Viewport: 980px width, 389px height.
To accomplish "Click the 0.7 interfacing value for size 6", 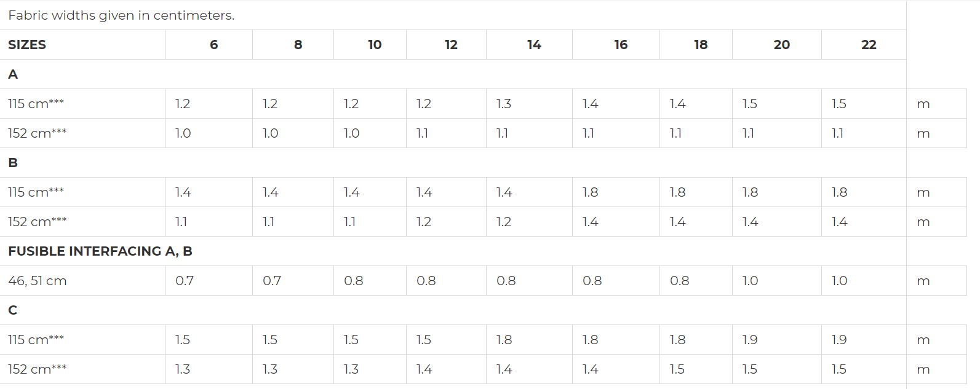I will tap(209, 281).
